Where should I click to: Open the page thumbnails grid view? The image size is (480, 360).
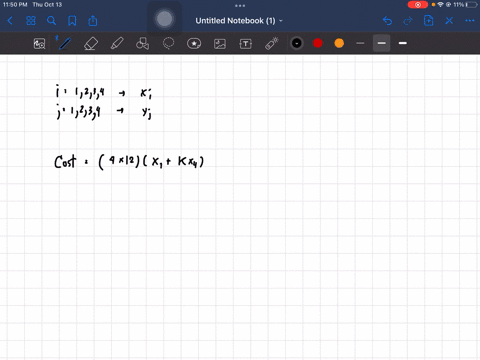(31, 21)
